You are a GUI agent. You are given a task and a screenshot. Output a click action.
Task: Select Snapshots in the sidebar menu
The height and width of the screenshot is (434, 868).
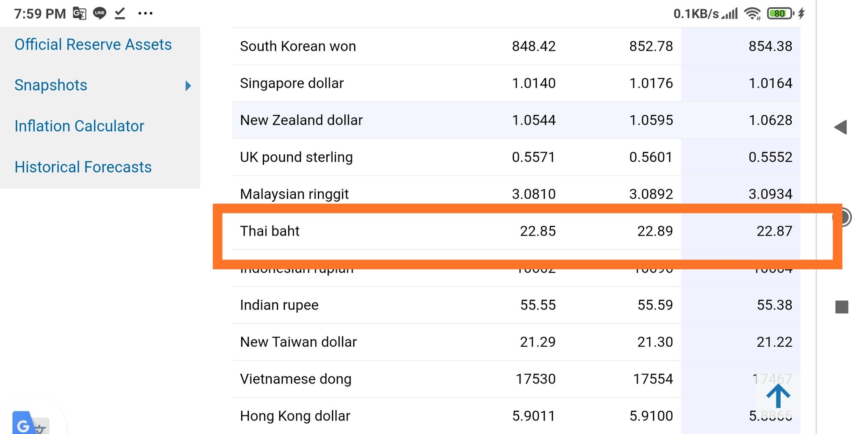point(51,85)
